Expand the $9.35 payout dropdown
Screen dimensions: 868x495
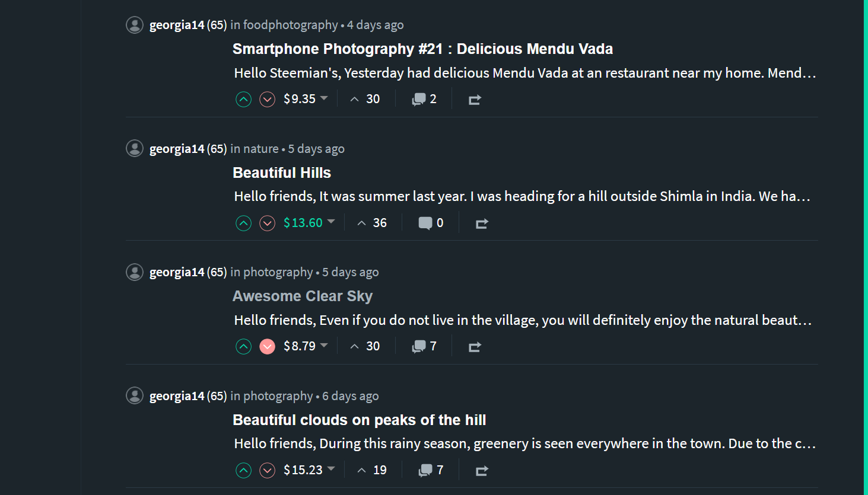coord(324,98)
